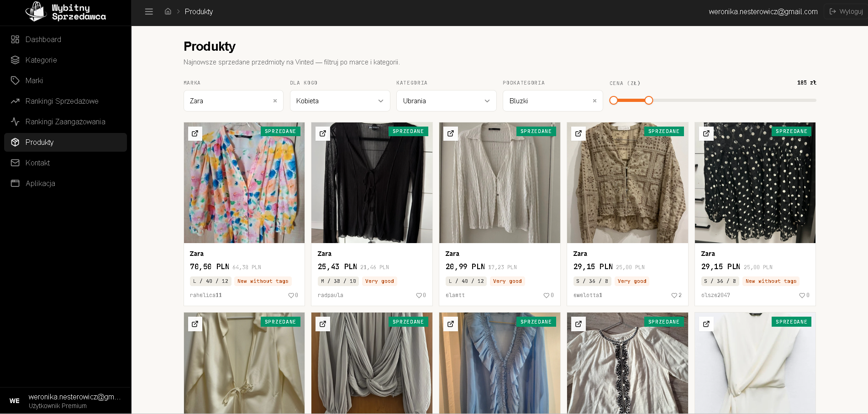The width and height of the screenshot is (868, 414).
Task: Like the raheliça11 item heart icon
Action: (x=291, y=296)
